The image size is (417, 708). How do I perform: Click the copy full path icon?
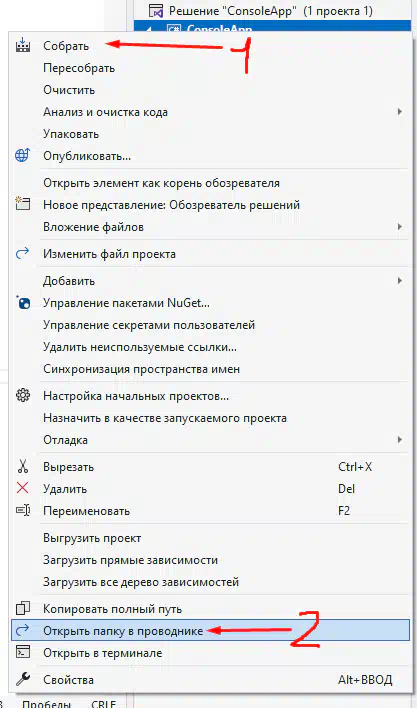(x=22, y=609)
